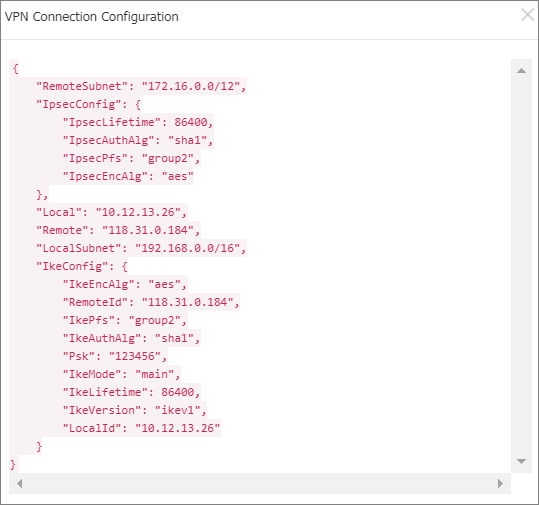The height and width of the screenshot is (505, 539).
Task: Click the IpsecEncAlg aes line
Action: click(x=128, y=176)
